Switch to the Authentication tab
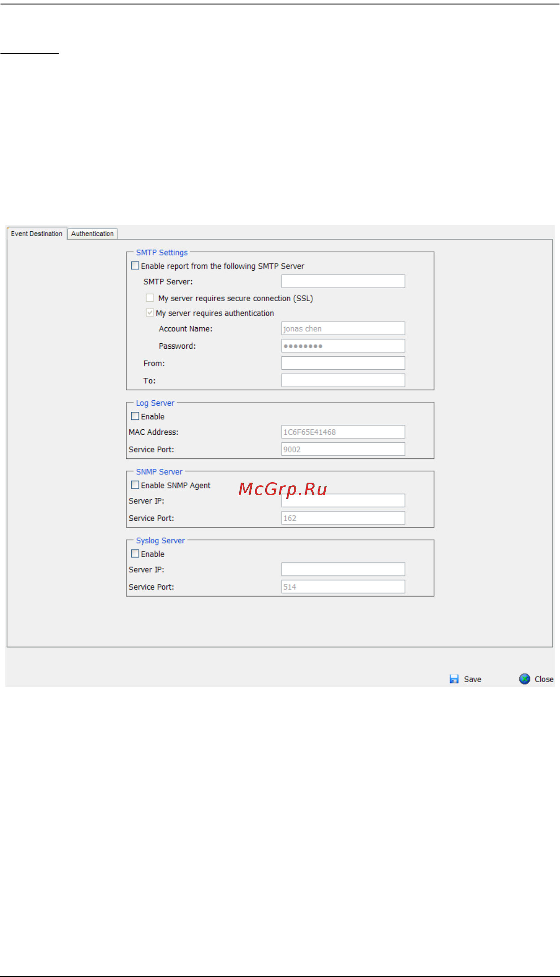The height and width of the screenshot is (977, 560). [92, 233]
